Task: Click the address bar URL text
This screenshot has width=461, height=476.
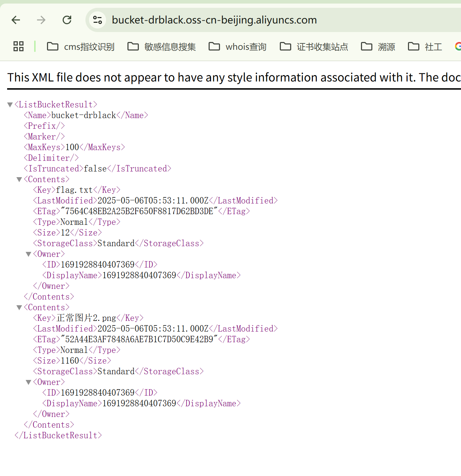Action: pos(214,20)
